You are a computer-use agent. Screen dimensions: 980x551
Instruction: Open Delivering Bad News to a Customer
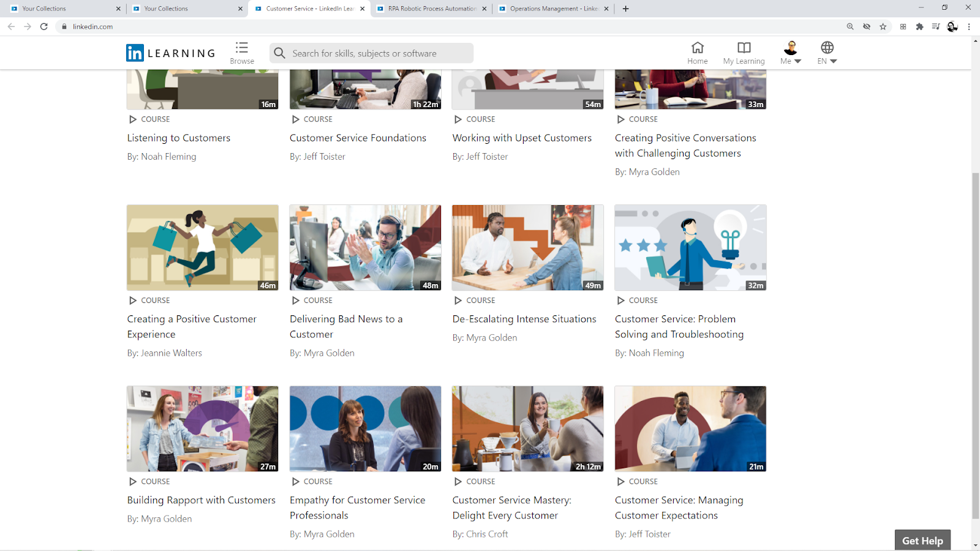pyautogui.click(x=346, y=326)
